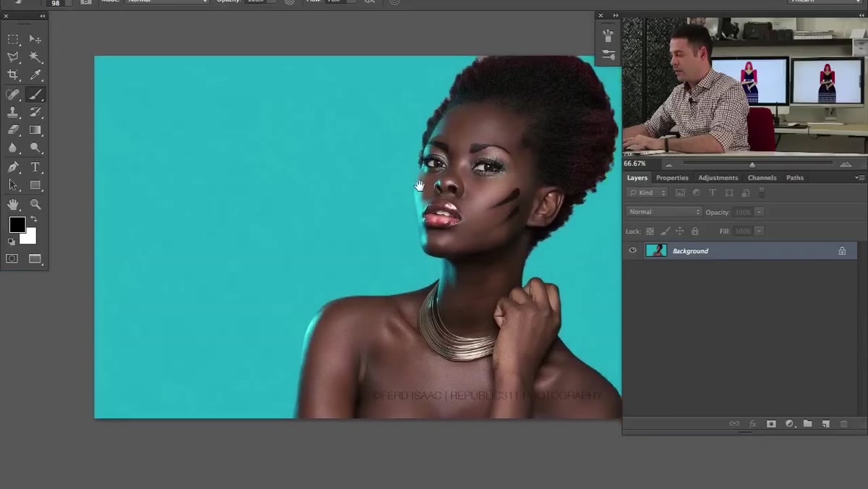The image size is (868, 489).
Task: Select the Rectangular Marquee tool
Action: coord(13,39)
